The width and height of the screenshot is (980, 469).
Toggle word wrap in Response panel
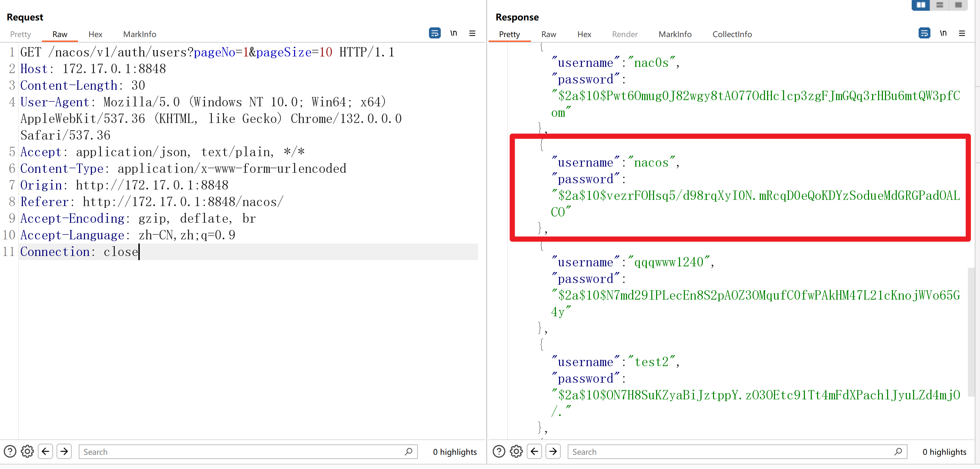click(924, 33)
